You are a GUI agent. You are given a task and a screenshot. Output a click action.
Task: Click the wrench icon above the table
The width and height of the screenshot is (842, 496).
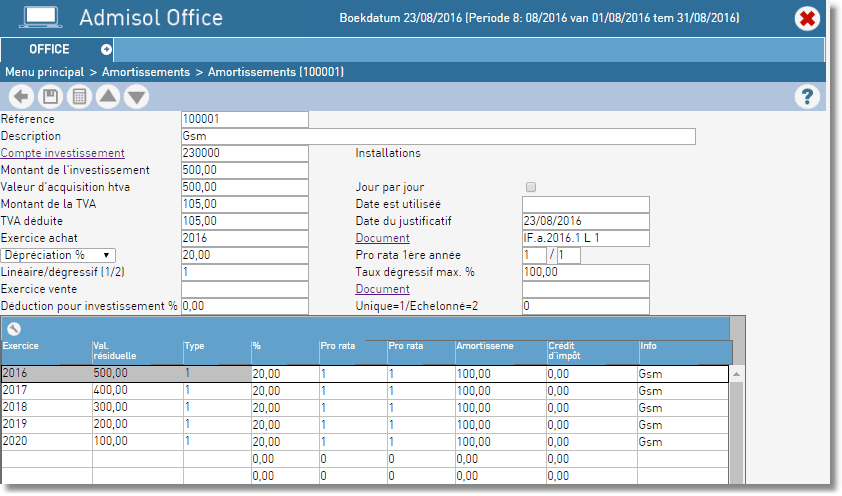tap(14, 329)
